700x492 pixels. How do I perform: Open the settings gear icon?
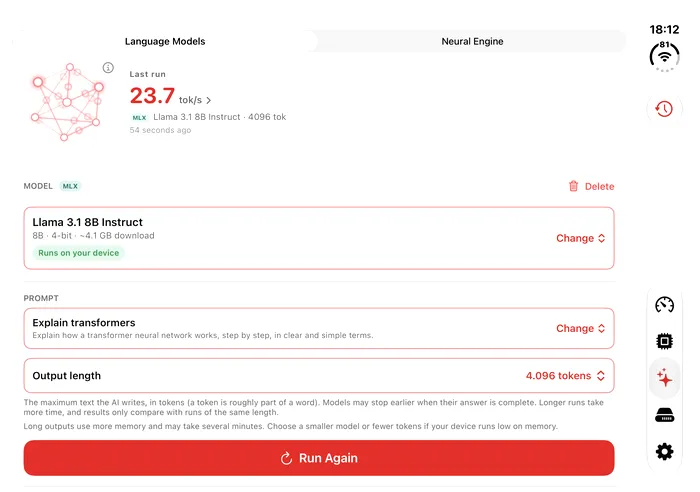pos(664,451)
